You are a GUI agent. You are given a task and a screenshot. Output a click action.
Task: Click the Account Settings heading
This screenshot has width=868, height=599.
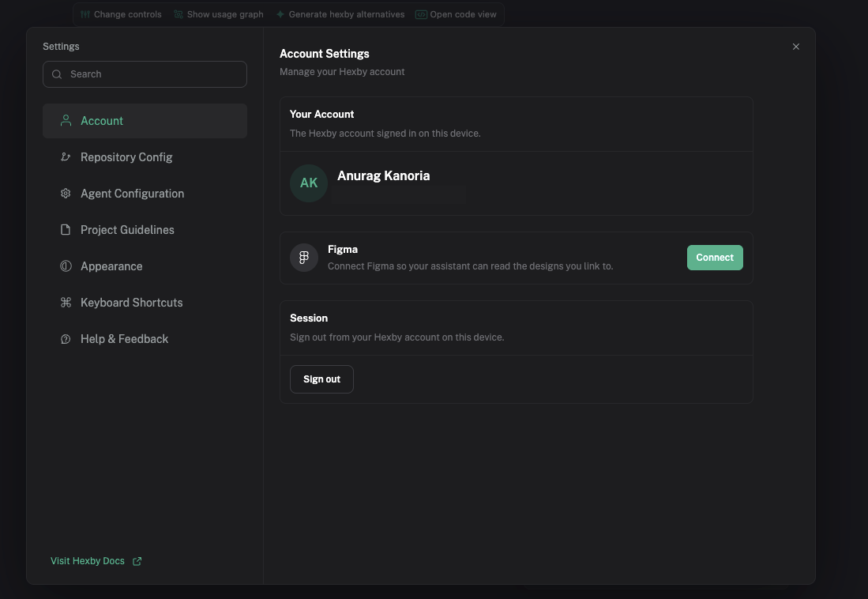pos(325,54)
